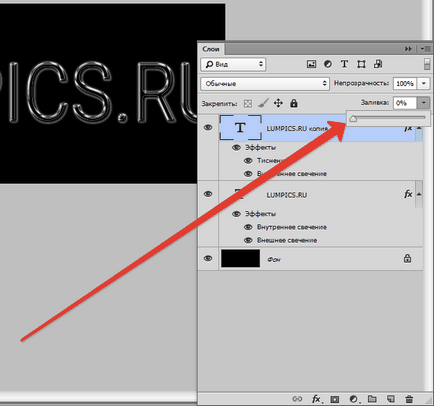
Task: Click the lock icon on Фон layer
Action: coord(407,258)
